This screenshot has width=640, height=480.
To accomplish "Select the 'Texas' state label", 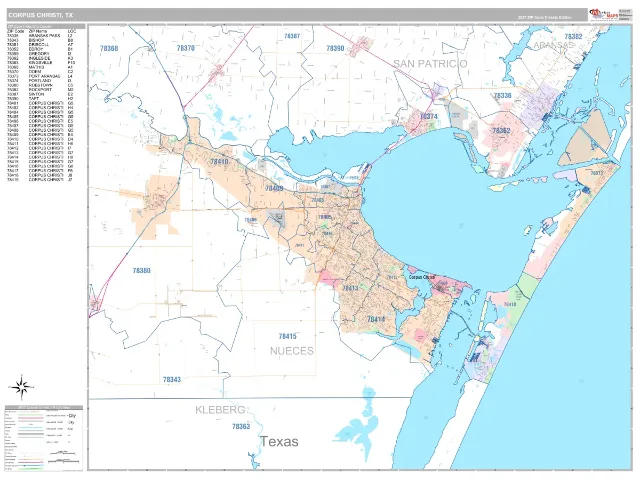I will pos(280,442).
